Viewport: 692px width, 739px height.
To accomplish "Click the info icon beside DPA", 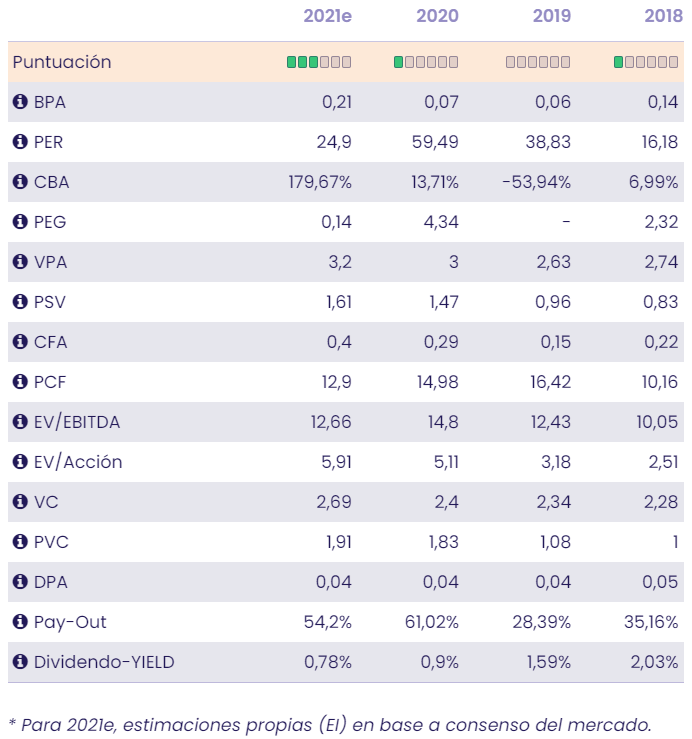I will [20, 582].
